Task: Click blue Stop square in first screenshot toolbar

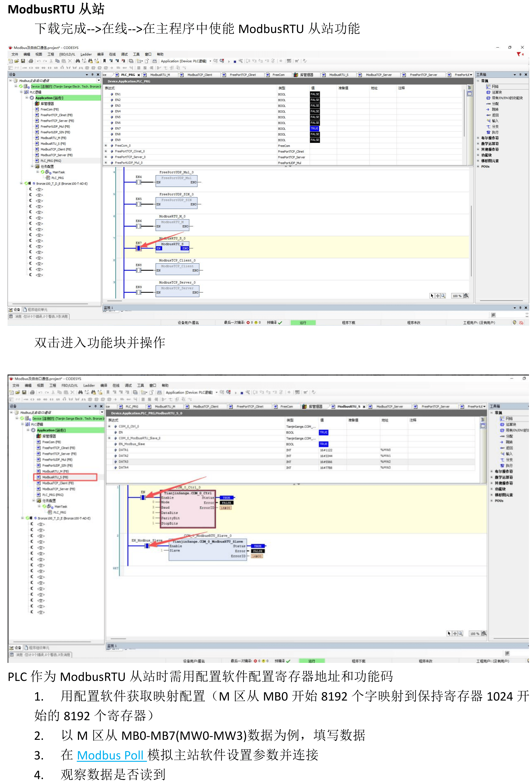Action: point(235,62)
